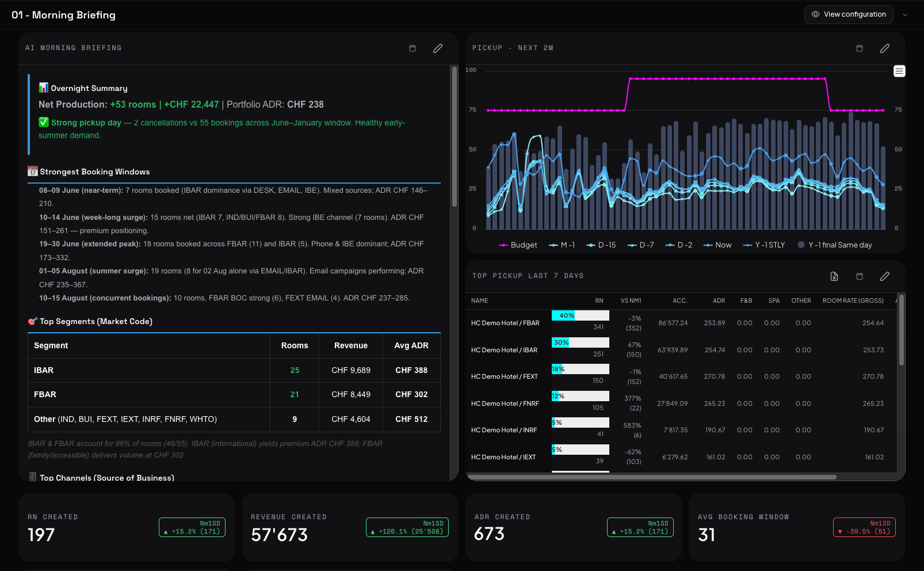The width and height of the screenshot is (924, 571).
Task: Edit the Pickup Next 2M panel
Action: pos(885,48)
